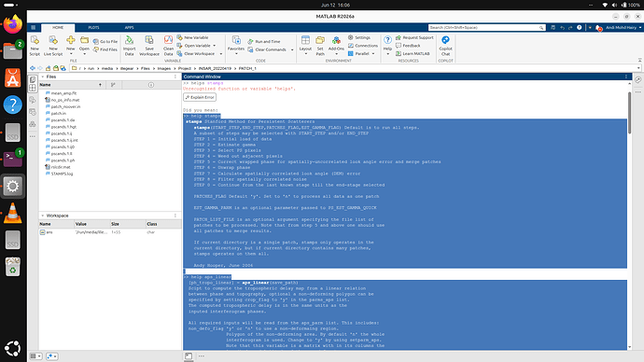The height and width of the screenshot is (362, 644).
Task: Click the magnifier icon in search box
Action: (541, 27)
